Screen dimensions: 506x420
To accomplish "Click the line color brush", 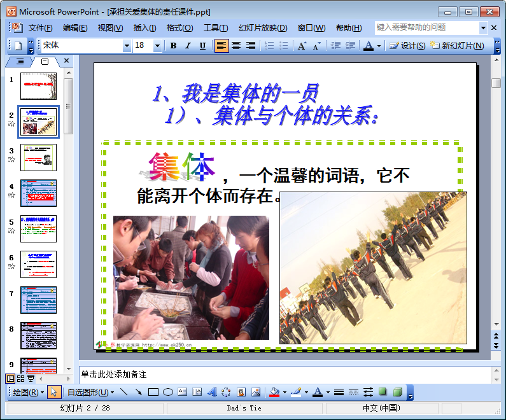I will point(296,392).
